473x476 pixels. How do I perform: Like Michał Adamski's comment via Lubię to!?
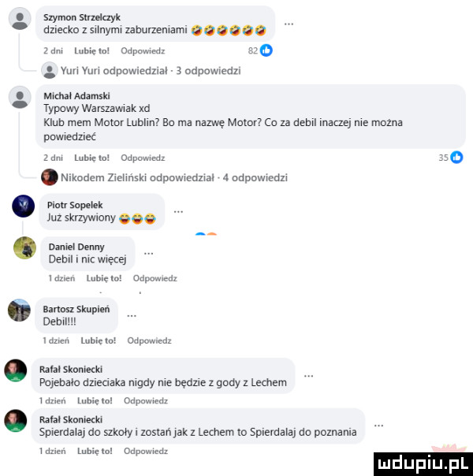92,158
